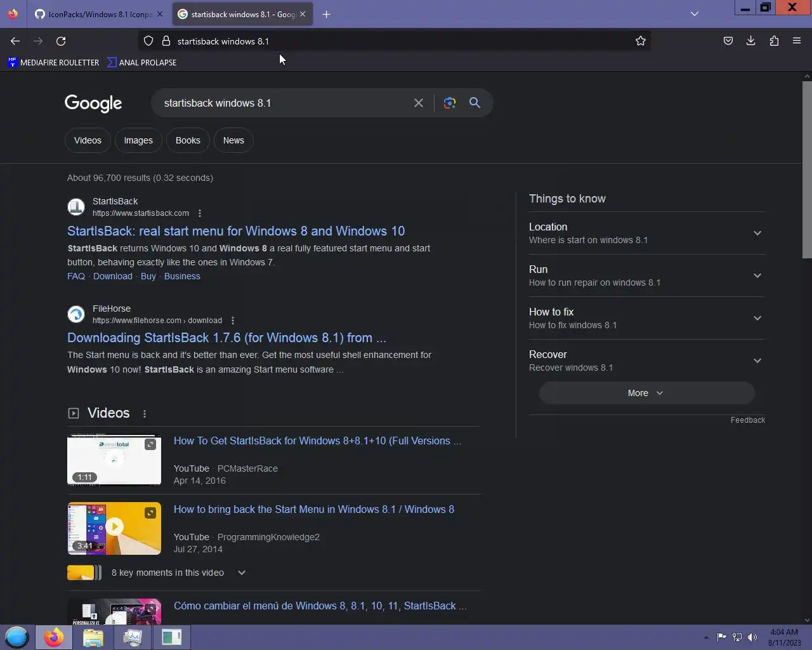Viewport: 812px width, 650px height.
Task: Open How To Get StartIsBack video link
Action: coord(317,441)
